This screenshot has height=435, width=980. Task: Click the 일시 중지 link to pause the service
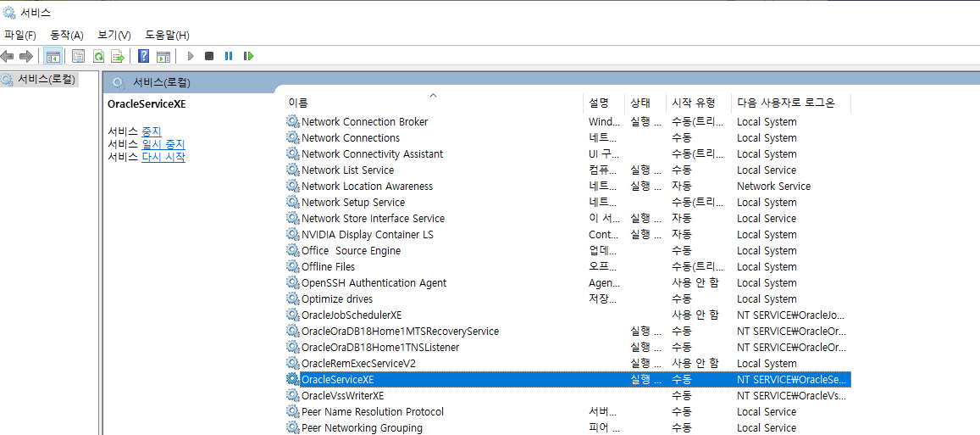click(x=163, y=145)
